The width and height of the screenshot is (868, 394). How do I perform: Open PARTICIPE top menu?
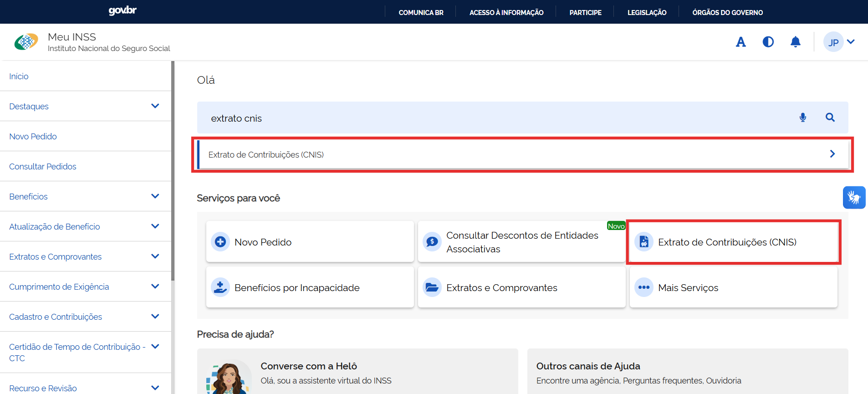coord(585,12)
